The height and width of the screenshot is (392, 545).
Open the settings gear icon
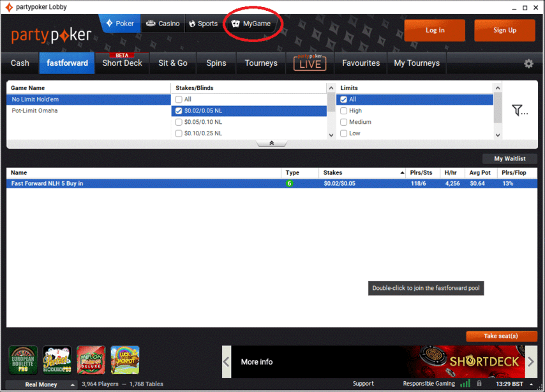pos(528,64)
